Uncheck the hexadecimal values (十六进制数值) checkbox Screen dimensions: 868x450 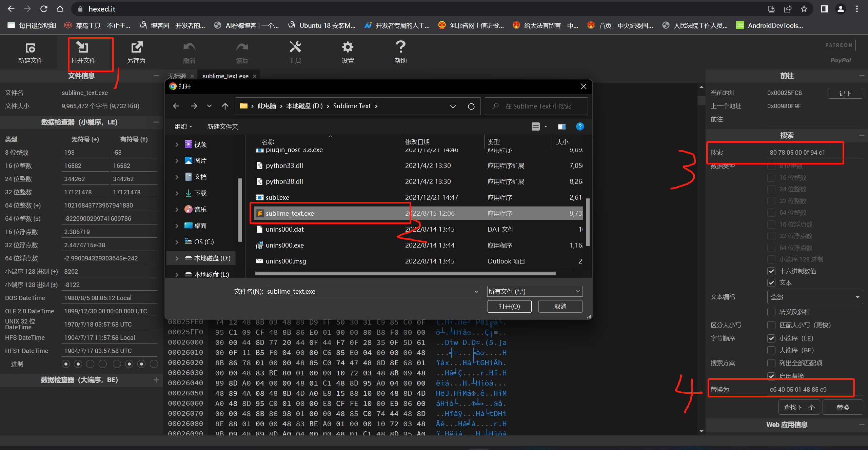click(x=771, y=271)
